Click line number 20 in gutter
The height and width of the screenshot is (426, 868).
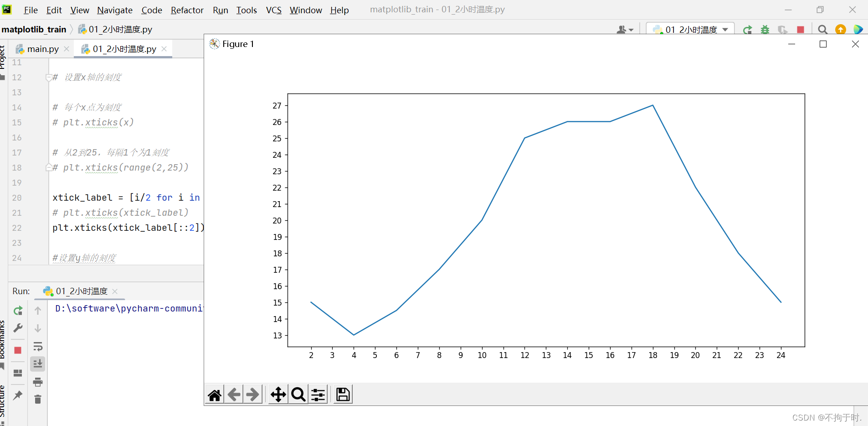pyautogui.click(x=17, y=198)
